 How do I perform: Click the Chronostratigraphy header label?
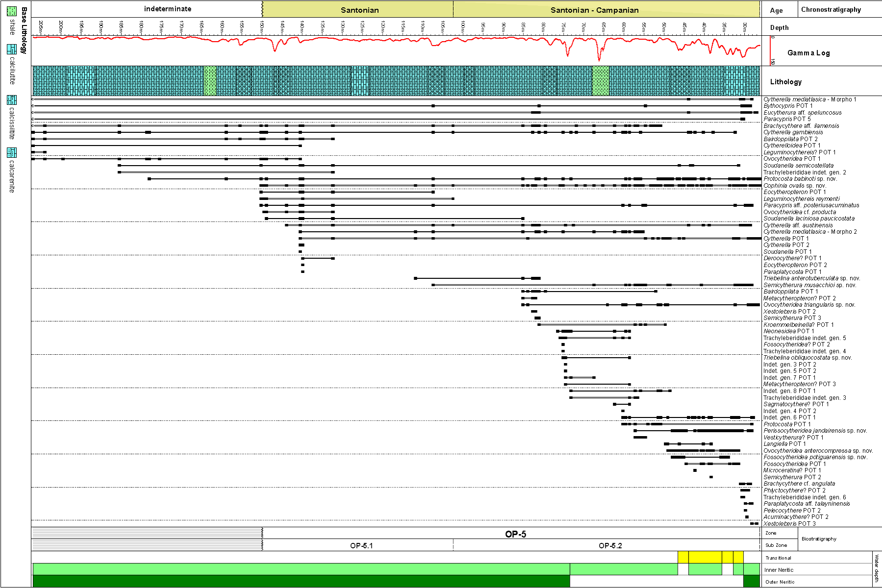(831, 9)
